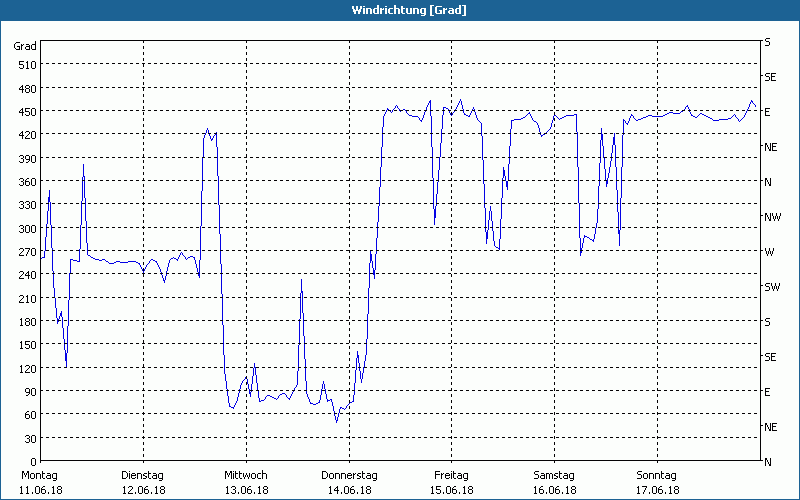Screen dimensions: 800x500
Task: Click the Samstag day label
Action: click(x=554, y=475)
